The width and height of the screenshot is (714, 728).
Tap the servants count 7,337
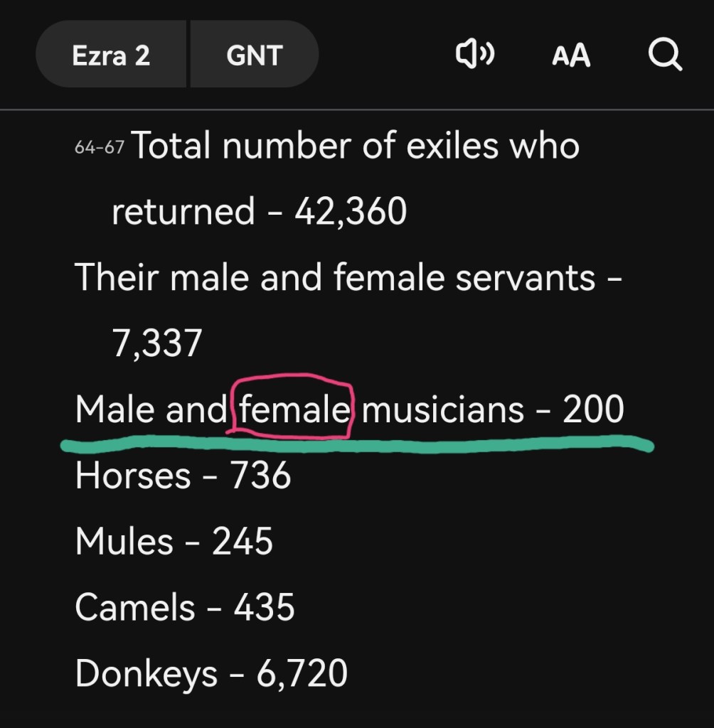pos(157,343)
